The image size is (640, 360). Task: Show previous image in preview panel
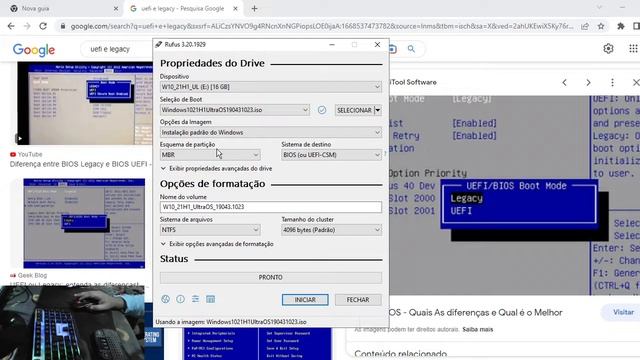coord(564,82)
